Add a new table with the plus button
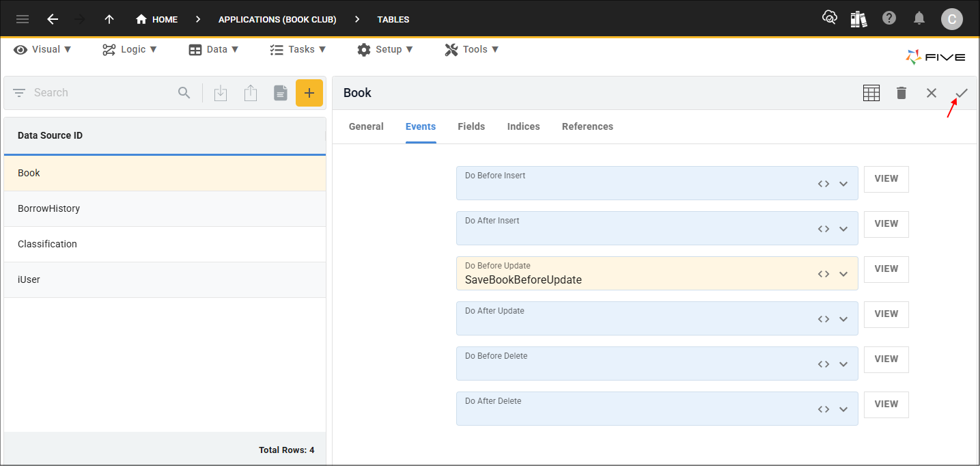Image resolution: width=980 pixels, height=466 pixels. click(x=309, y=93)
